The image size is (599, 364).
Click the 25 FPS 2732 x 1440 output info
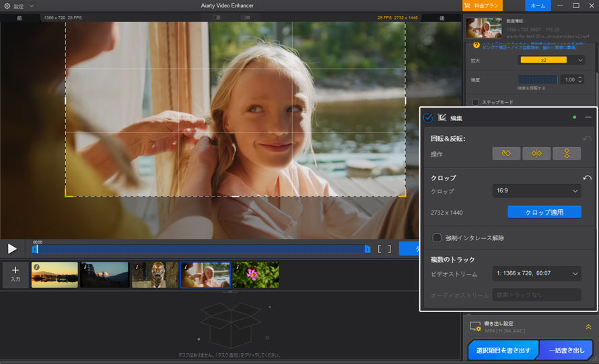[397, 18]
